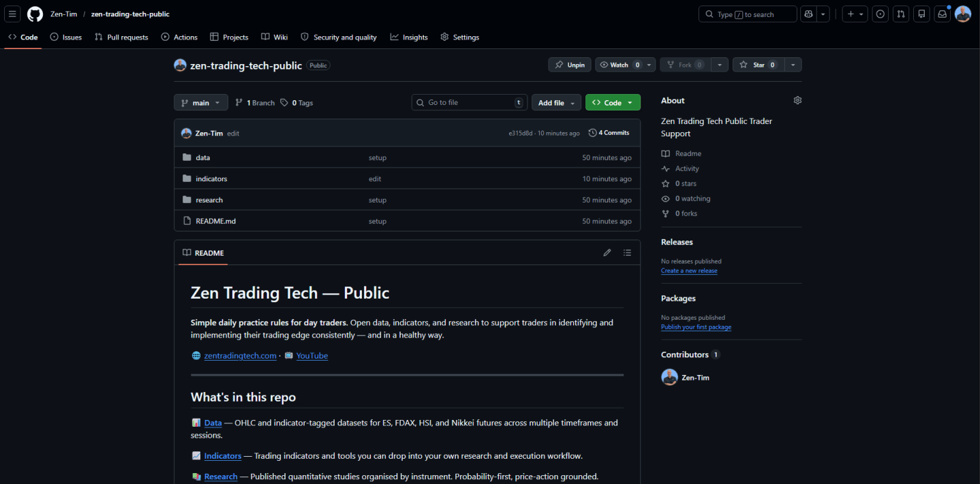980x484 pixels.
Task: Open Zen-Tim contributor avatar
Action: [669, 377]
